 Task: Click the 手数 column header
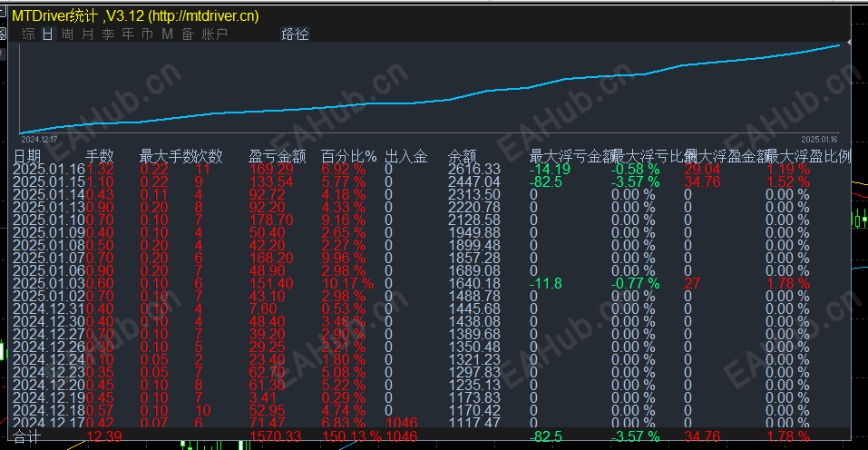[100, 157]
